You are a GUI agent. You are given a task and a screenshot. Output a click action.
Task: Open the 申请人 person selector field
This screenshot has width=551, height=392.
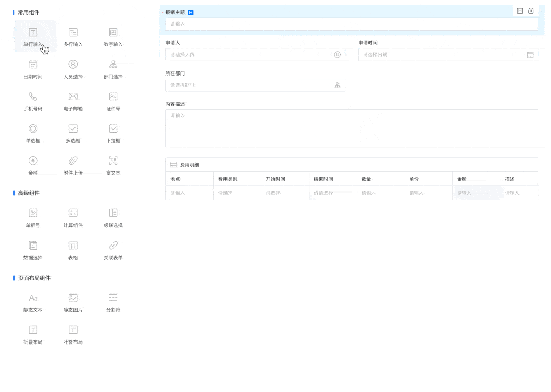click(256, 55)
